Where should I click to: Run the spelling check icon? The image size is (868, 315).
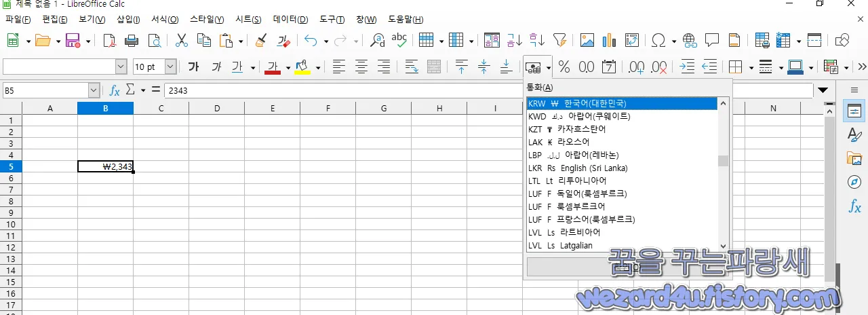400,41
